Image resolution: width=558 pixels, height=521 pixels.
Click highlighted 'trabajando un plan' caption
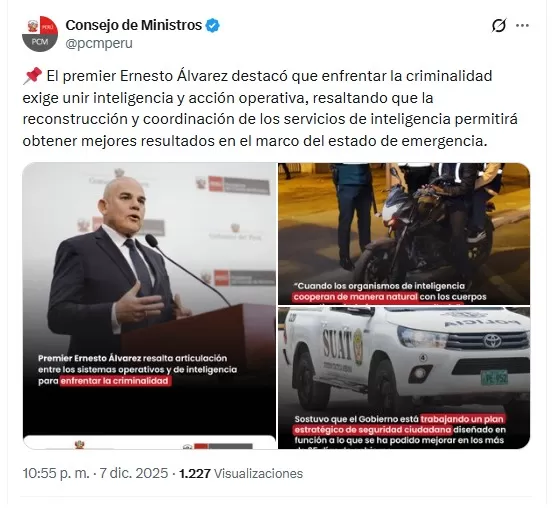462,419
